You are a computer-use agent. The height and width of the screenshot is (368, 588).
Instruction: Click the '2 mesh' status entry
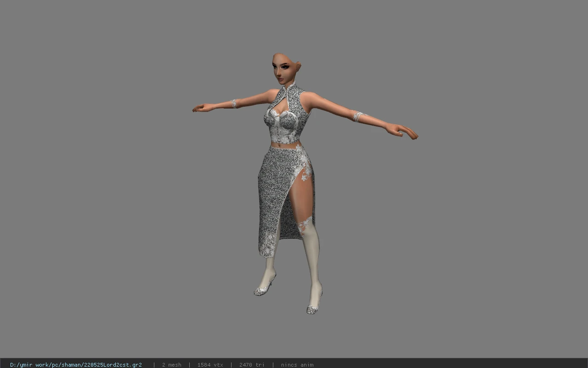(x=171, y=365)
